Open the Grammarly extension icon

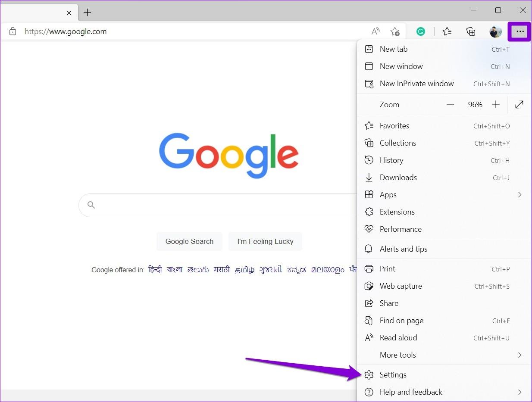(420, 31)
